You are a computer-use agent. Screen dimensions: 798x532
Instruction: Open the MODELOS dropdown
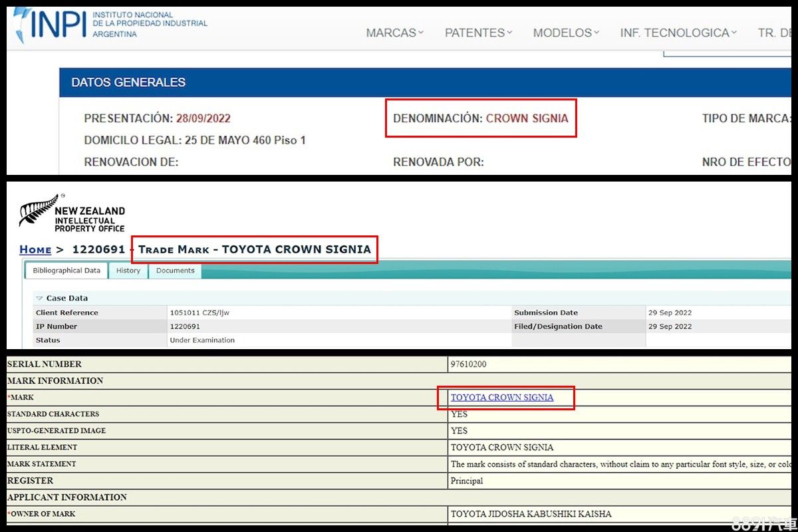click(566, 33)
